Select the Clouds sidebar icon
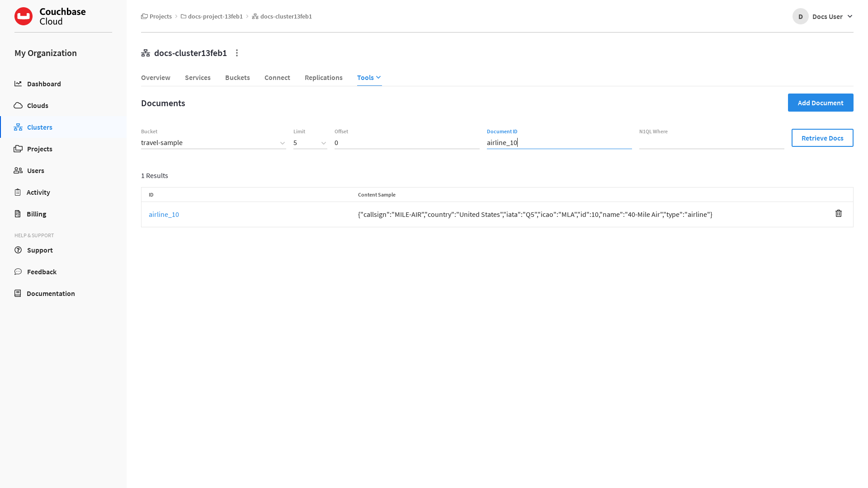This screenshot has height=488, width=868. (18, 105)
